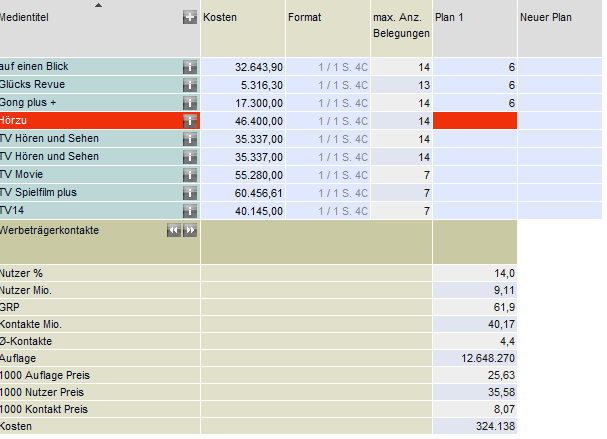The width and height of the screenshot is (607, 439).
Task: Select the Plan 1 column header
Action: coord(475,29)
